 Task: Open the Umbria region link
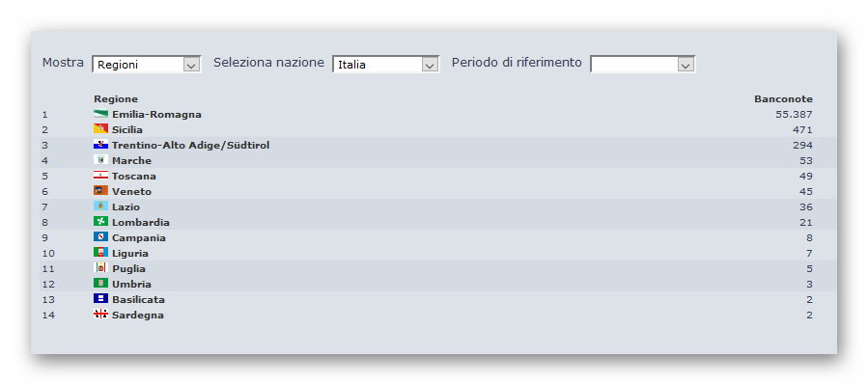coord(131,285)
